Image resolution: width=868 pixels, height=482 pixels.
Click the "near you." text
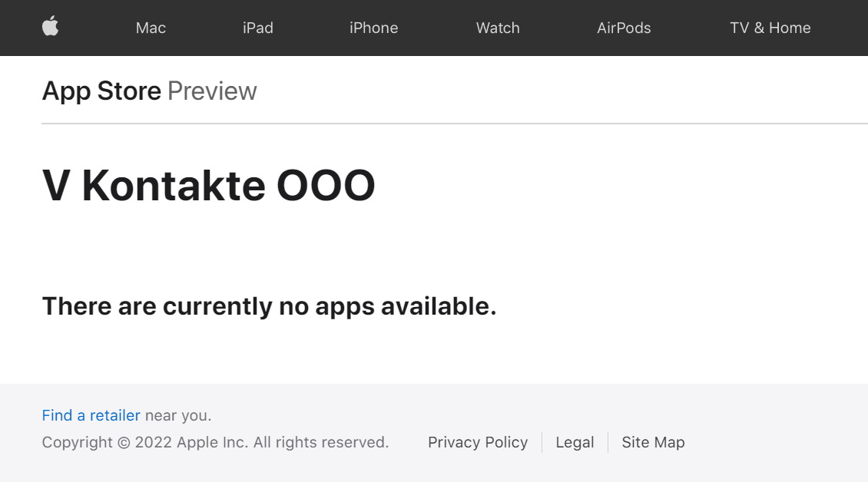coord(178,415)
